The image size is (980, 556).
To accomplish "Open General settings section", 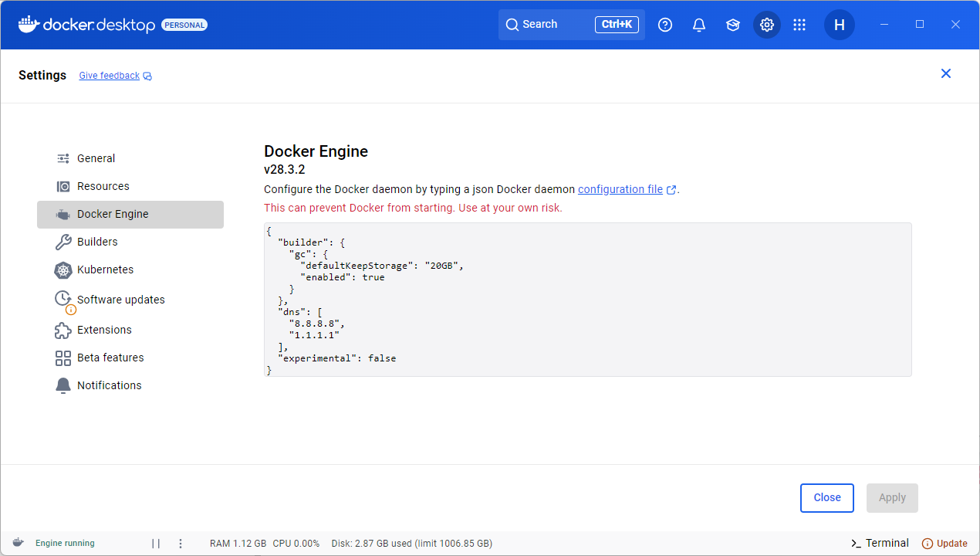I will coord(130,158).
